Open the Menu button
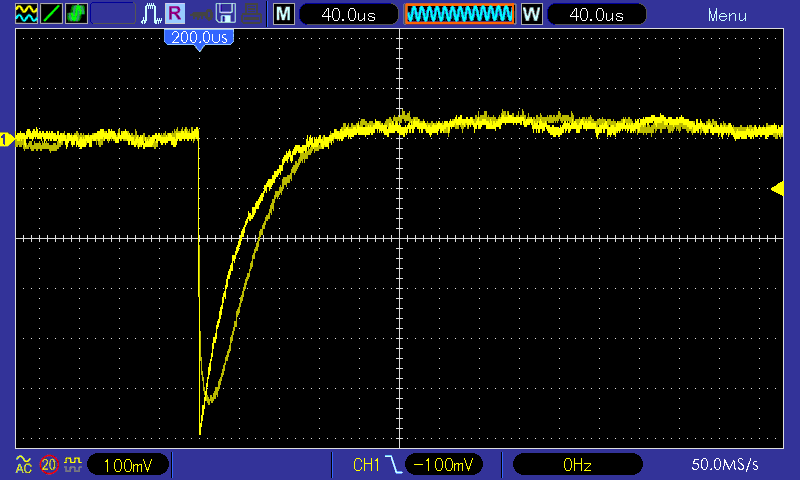The image size is (800, 480). [727, 15]
